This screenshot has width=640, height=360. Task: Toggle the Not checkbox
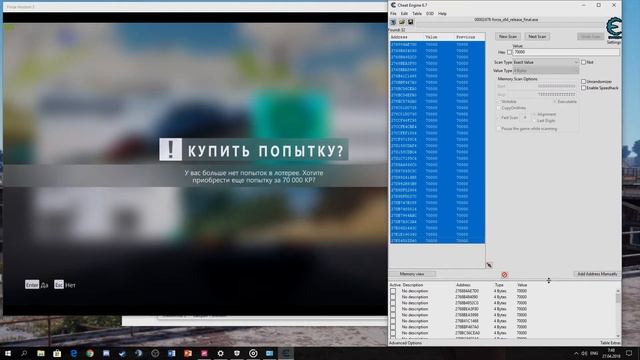coord(583,62)
